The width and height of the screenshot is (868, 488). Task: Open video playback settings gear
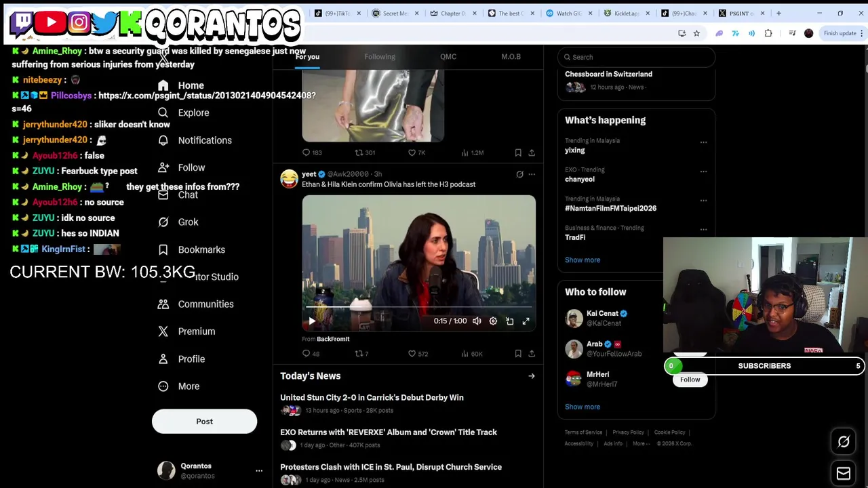(x=493, y=321)
